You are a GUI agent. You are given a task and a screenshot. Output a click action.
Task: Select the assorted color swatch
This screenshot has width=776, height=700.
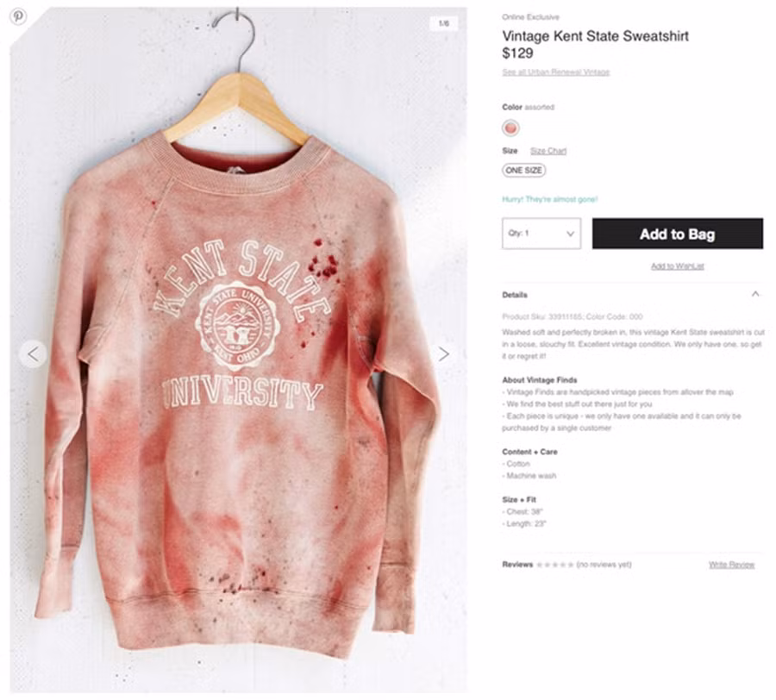click(510, 127)
